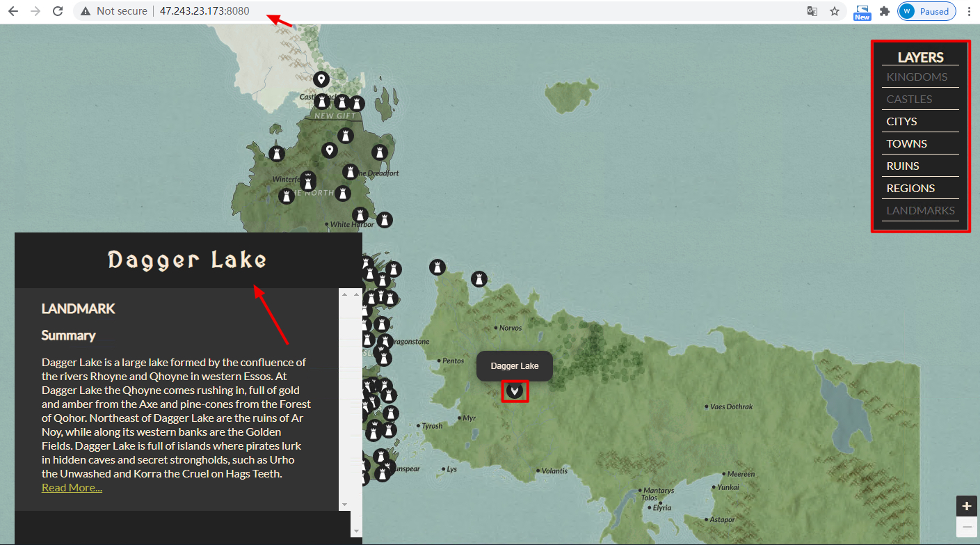
Task: Click the extension icon labeled New
Action: click(862, 12)
